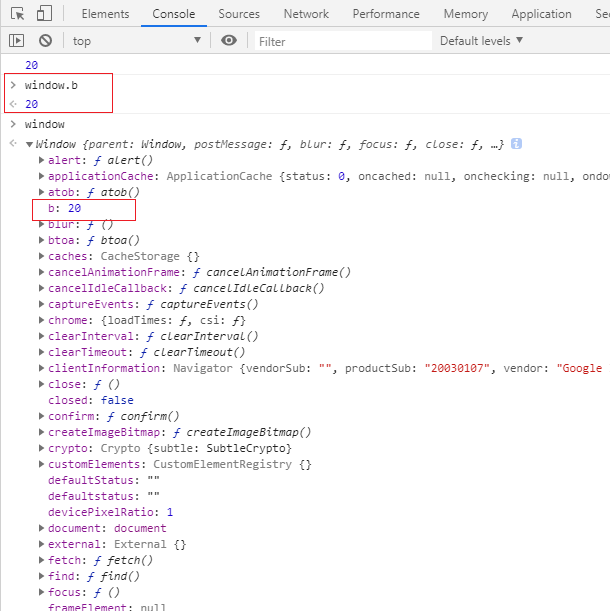
Task: Expand the atob function entry
Action: coord(41,192)
